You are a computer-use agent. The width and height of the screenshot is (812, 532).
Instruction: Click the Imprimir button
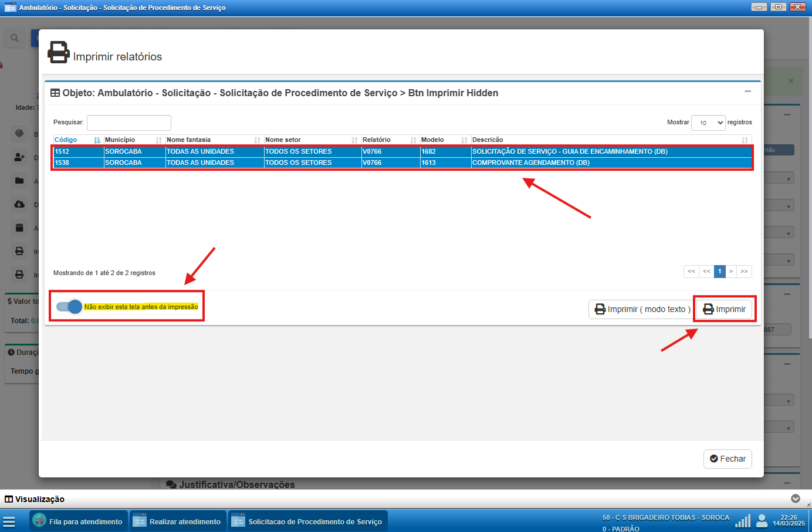pyautogui.click(x=724, y=309)
